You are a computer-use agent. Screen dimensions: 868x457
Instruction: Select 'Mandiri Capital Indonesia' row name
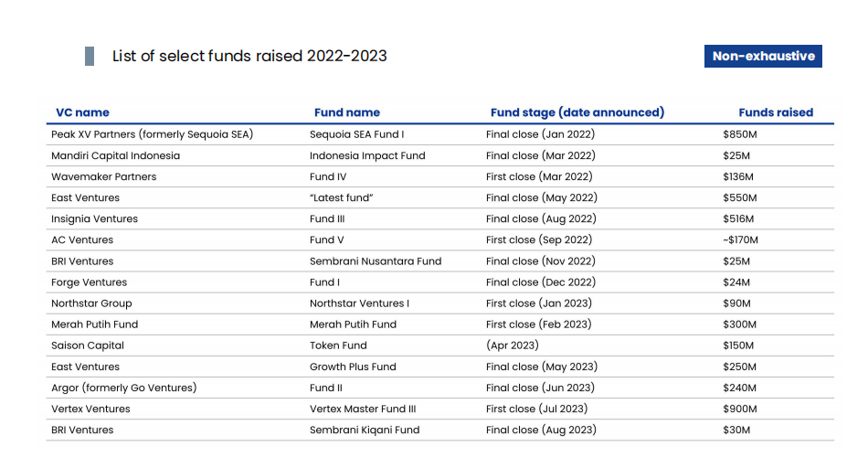pyautogui.click(x=116, y=155)
